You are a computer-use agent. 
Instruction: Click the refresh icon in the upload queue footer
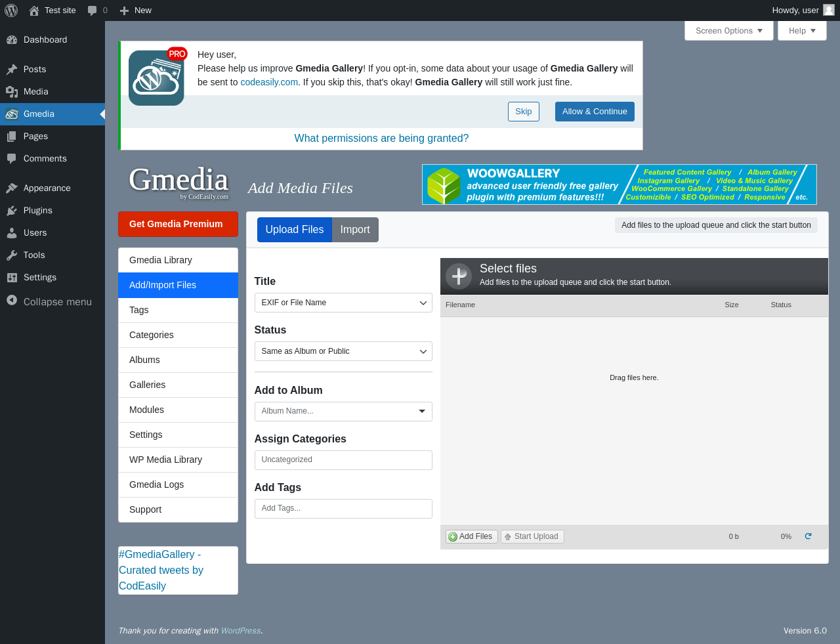tap(808, 536)
